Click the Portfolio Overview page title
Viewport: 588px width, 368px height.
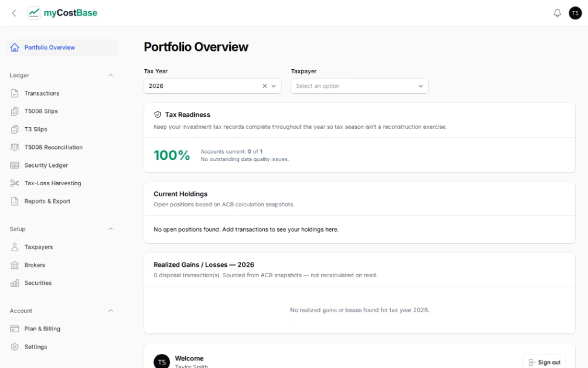pyautogui.click(x=196, y=47)
